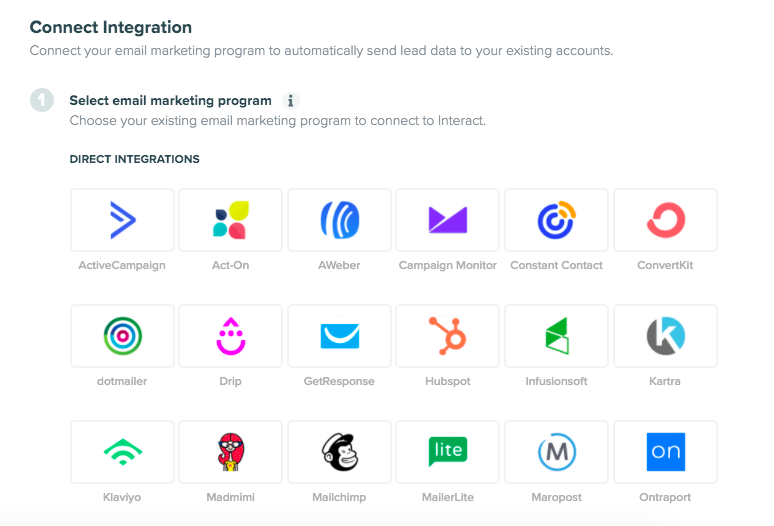Choose the ConvertKit integration icon
The height and width of the screenshot is (526, 774).
click(665, 220)
